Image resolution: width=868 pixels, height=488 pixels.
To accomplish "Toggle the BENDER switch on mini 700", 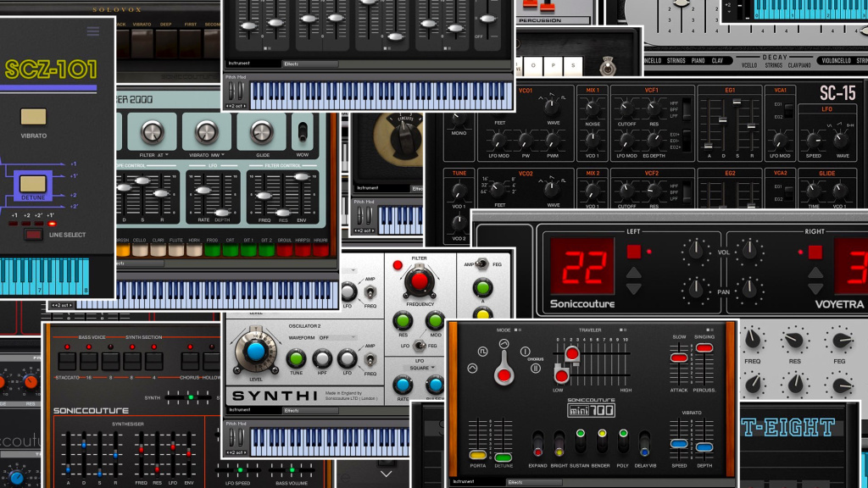I will point(602,441).
